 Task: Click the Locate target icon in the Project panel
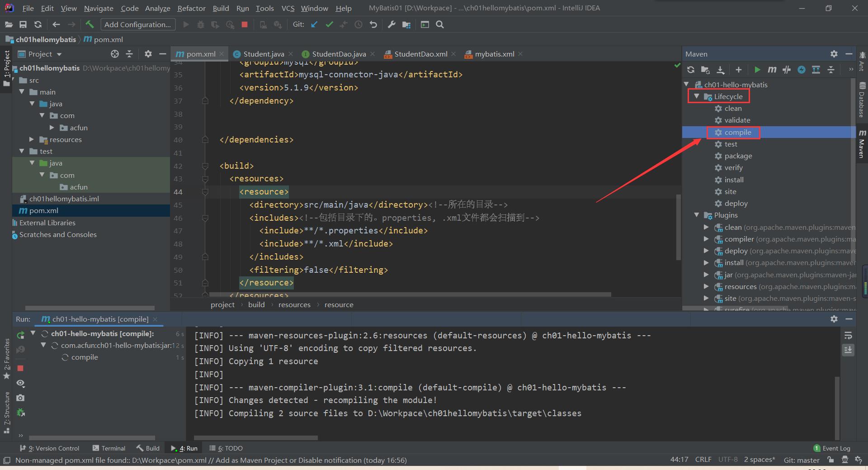coord(115,54)
